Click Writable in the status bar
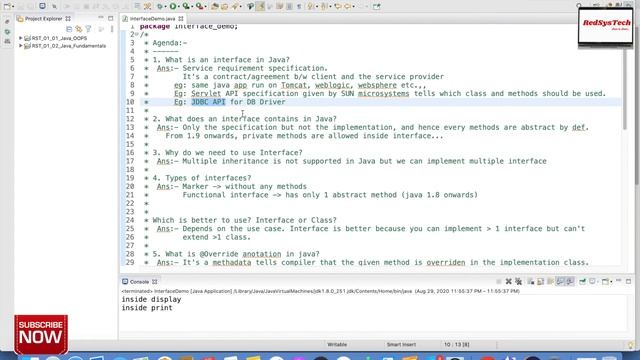 [337, 344]
